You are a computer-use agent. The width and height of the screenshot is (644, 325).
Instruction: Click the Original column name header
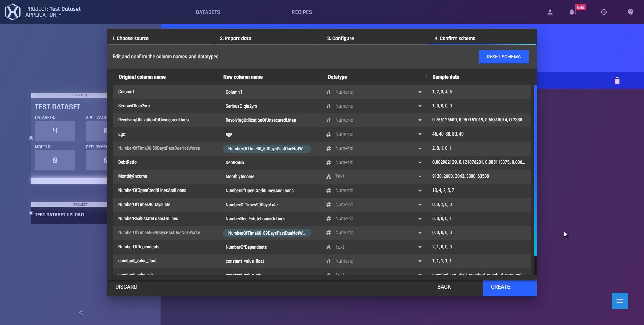coord(142,77)
